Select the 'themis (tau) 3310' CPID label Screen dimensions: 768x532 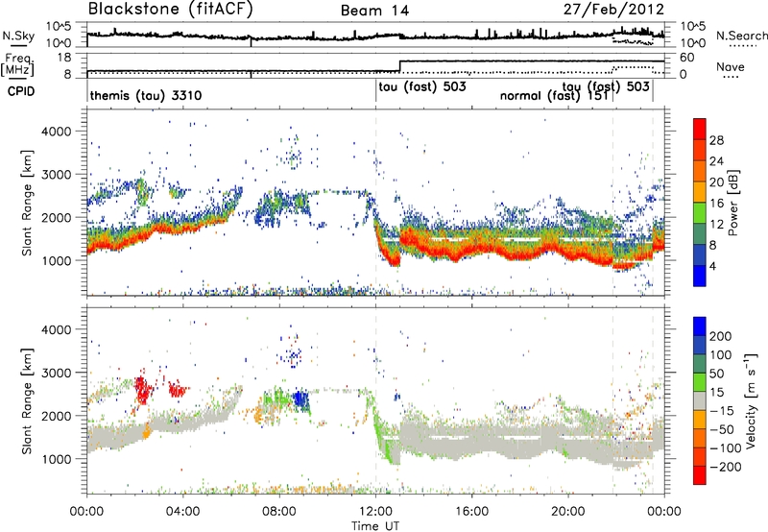coord(146,95)
